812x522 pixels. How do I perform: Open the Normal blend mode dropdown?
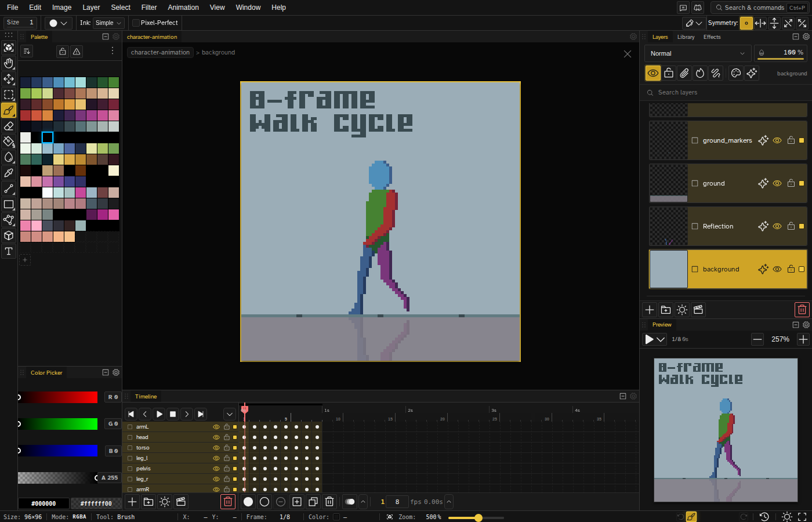point(698,53)
